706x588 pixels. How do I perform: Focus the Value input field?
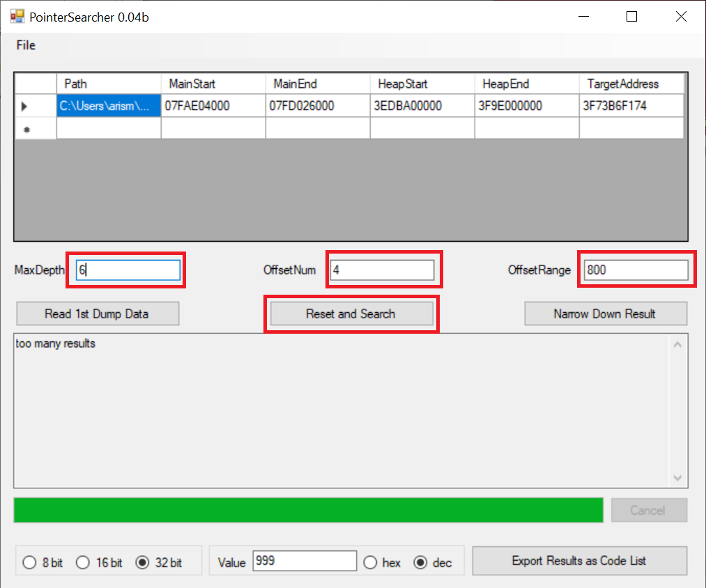pos(305,561)
